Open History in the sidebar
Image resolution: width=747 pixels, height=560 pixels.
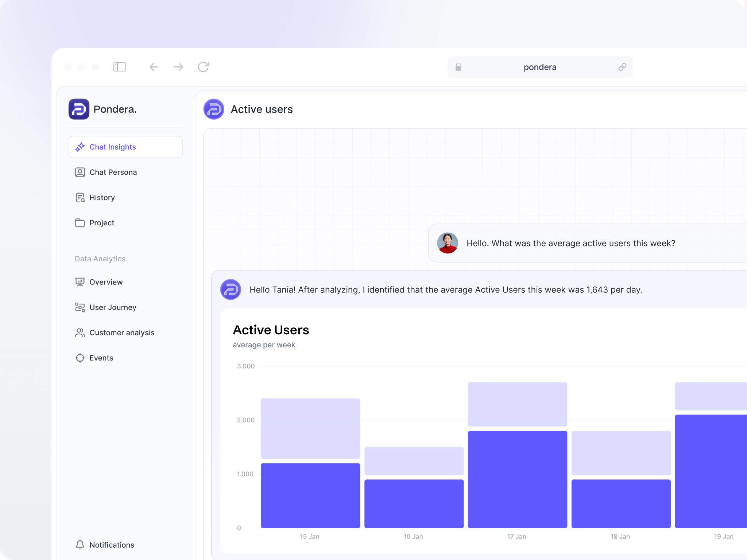tap(125, 198)
